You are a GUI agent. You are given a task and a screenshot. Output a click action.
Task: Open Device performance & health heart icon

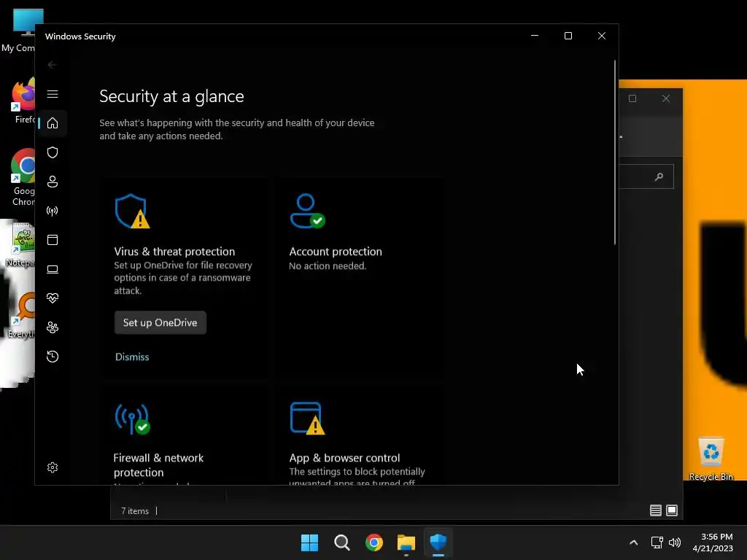(x=53, y=298)
